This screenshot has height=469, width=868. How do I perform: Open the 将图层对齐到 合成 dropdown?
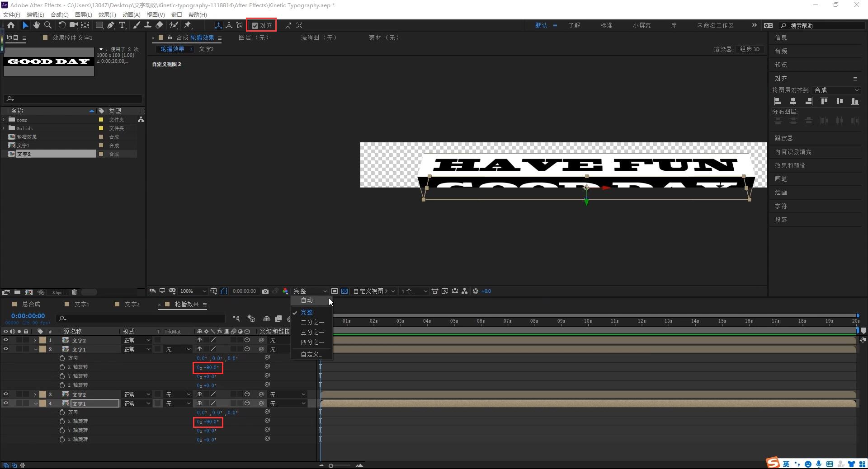pyautogui.click(x=836, y=90)
